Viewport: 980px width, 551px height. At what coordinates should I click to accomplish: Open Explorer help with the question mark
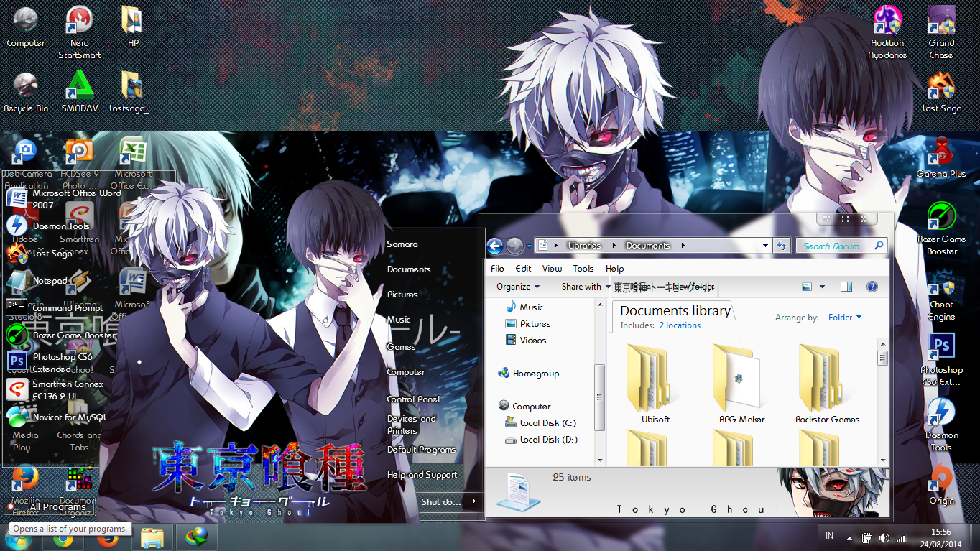(872, 287)
